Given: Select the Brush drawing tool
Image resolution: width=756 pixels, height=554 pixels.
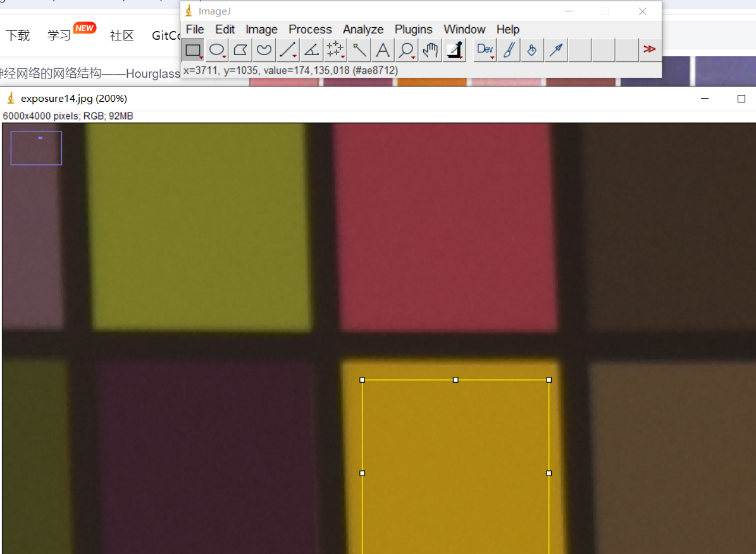Looking at the screenshot, I should pyautogui.click(x=508, y=50).
